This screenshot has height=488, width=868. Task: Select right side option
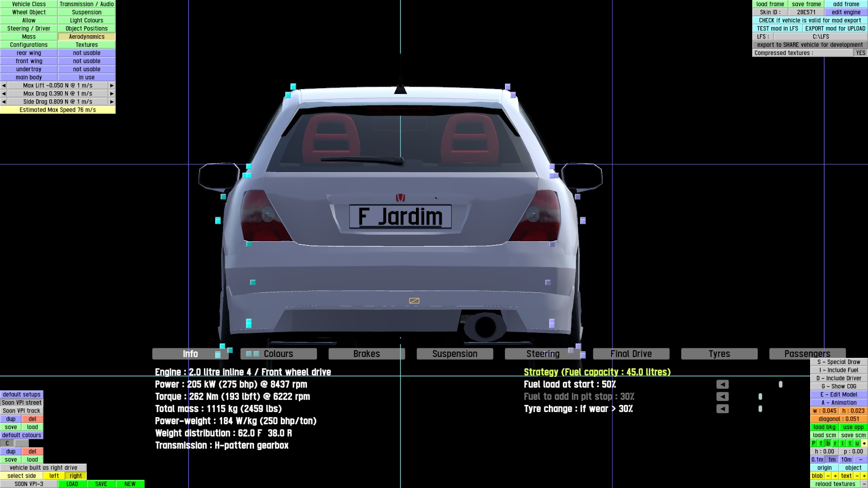coord(75,476)
